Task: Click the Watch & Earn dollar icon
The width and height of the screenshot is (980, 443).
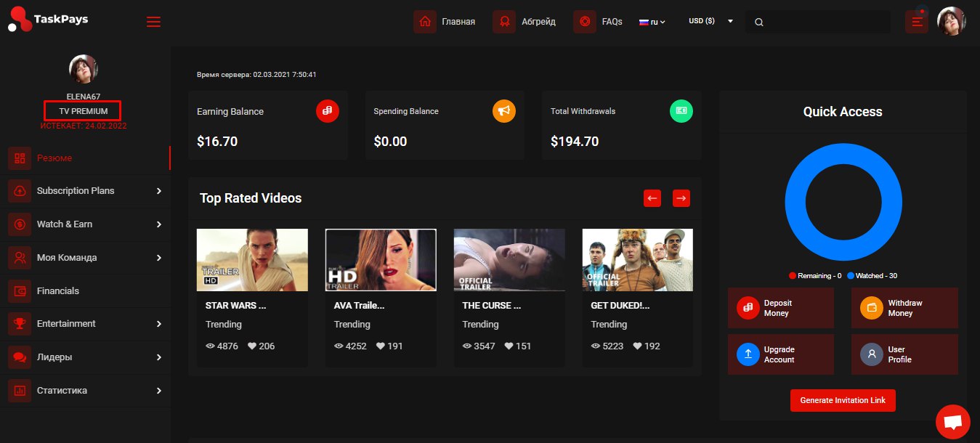Action: pos(20,224)
